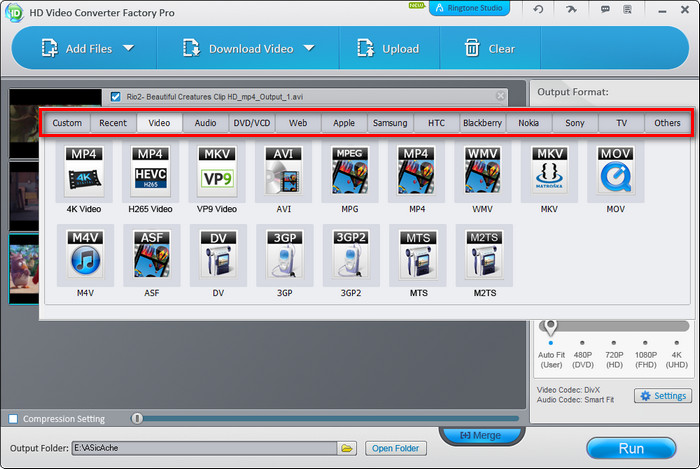Click the Clear button

[x=489, y=48]
